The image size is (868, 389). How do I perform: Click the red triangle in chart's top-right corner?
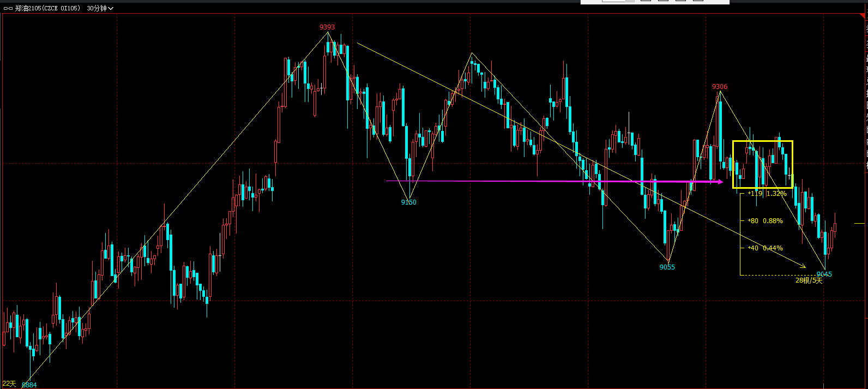tap(864, 16)
